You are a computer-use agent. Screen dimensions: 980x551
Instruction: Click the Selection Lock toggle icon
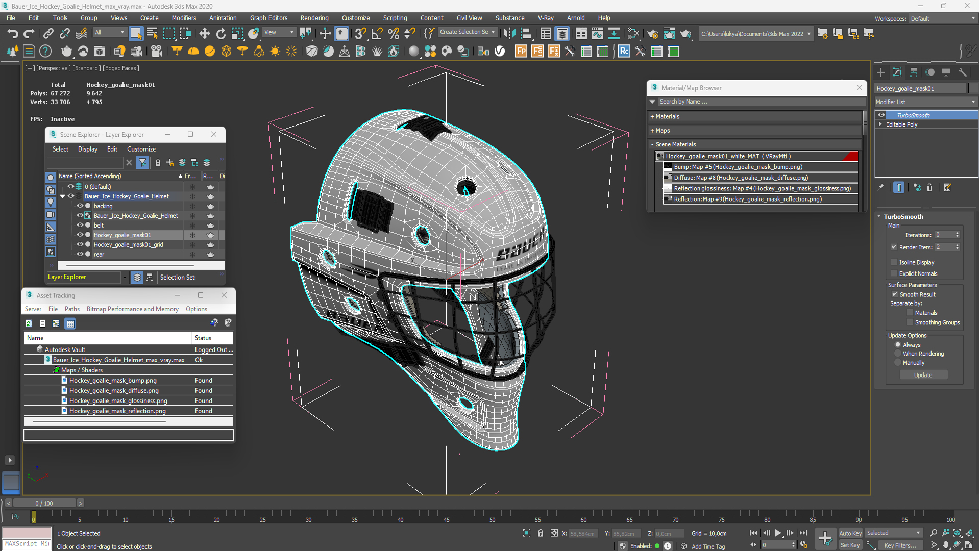point(541,533)
